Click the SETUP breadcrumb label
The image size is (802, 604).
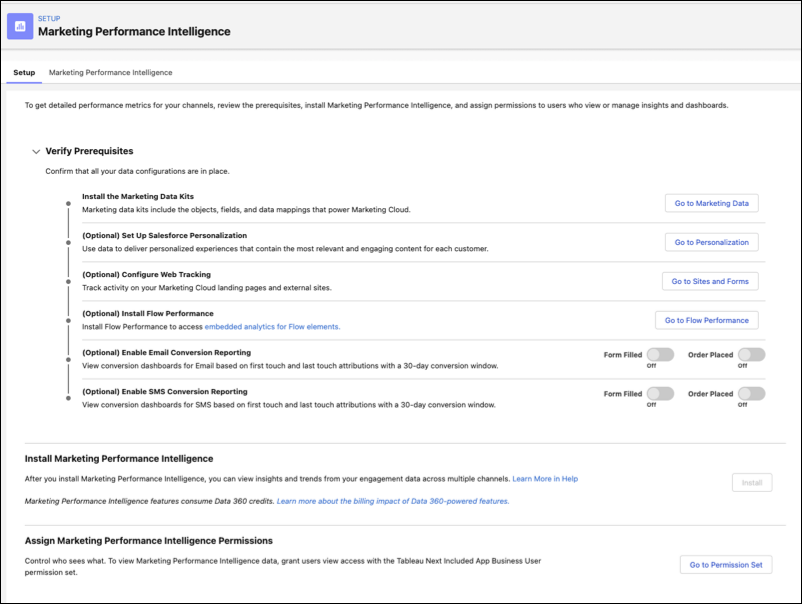click(49, 18)
